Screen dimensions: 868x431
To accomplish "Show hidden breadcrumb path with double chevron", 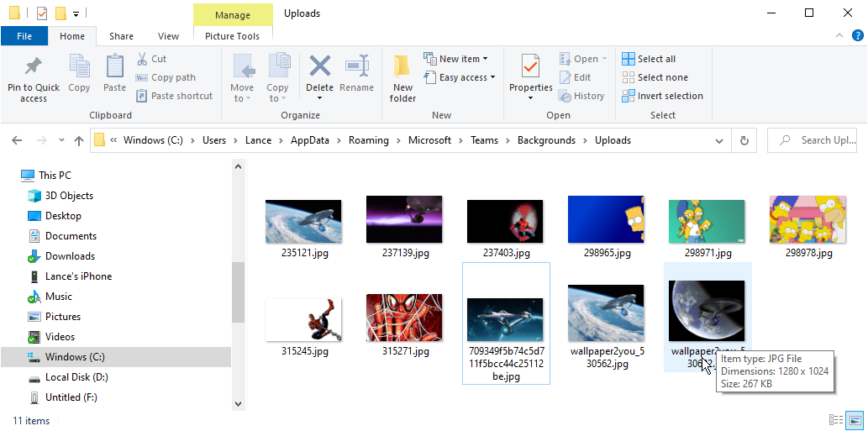I will click(x=113, y=140).
